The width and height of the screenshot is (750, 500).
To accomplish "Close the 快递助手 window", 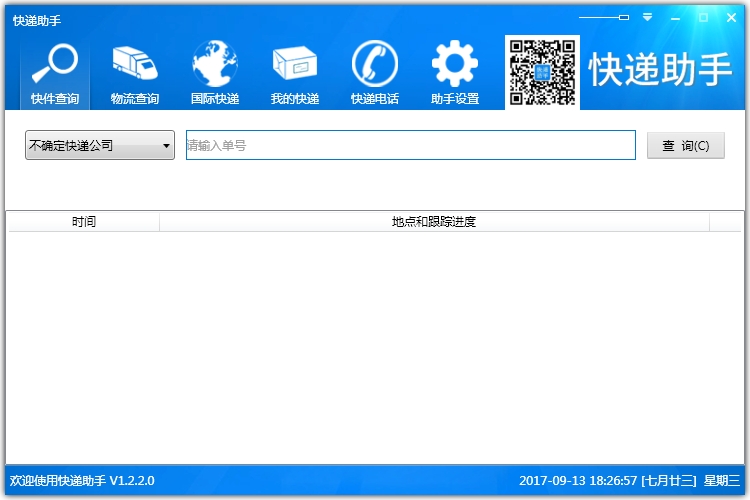I will [730, 17].
